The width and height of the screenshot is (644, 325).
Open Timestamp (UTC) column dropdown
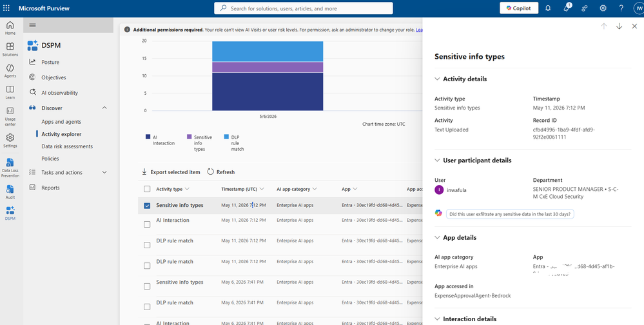tap(262, 189)
